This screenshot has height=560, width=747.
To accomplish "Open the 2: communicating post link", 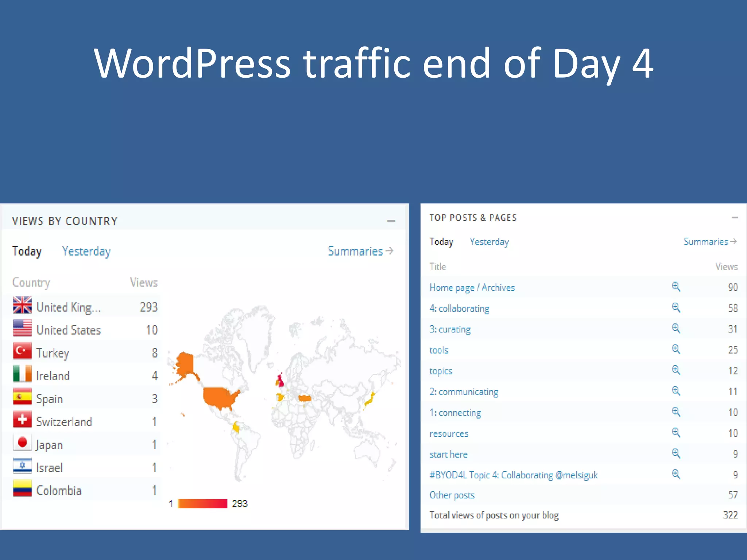I will (464, 392).
